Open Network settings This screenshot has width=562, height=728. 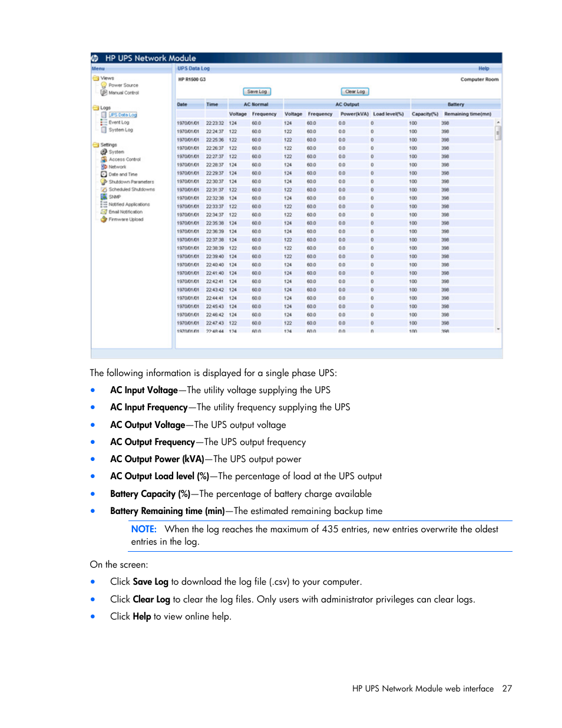[117, 167]
